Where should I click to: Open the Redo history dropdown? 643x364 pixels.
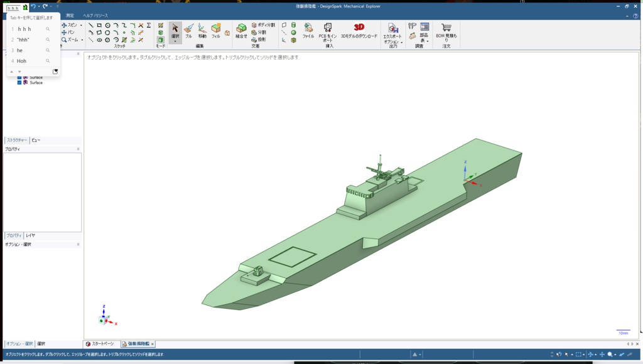click(x=50, y=6)
